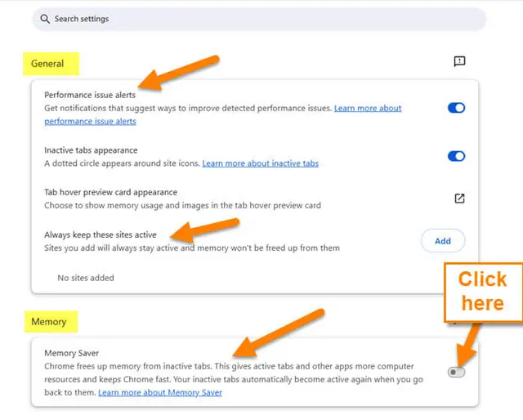
Task: Open Learn more about performance issue alerts link
Action: [x=223, y=114]
